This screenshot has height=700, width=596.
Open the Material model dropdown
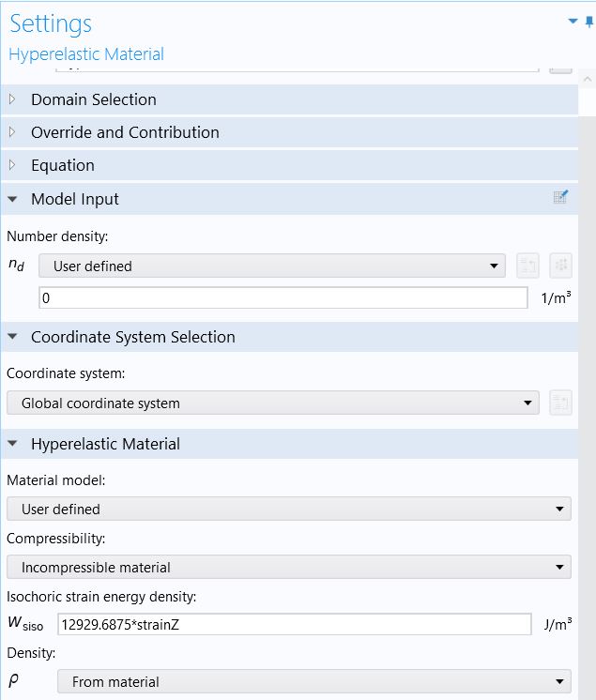tap(288, 510)
